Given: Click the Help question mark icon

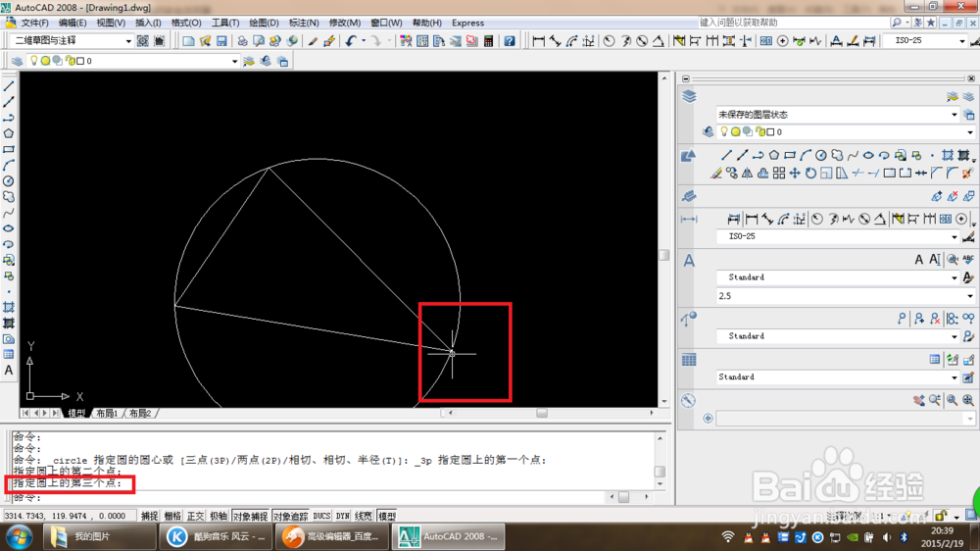Looking at the screenshot, I should (510, 41).
